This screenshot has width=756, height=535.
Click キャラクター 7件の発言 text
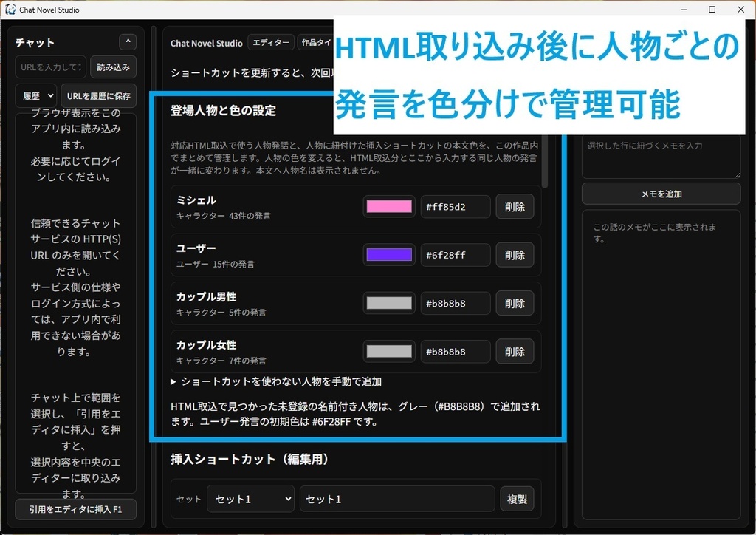coord(221,361)
